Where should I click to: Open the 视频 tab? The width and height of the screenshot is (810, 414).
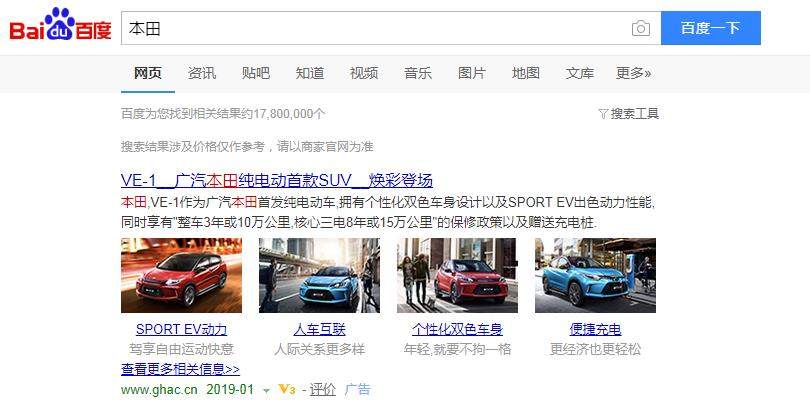(364, 73)
